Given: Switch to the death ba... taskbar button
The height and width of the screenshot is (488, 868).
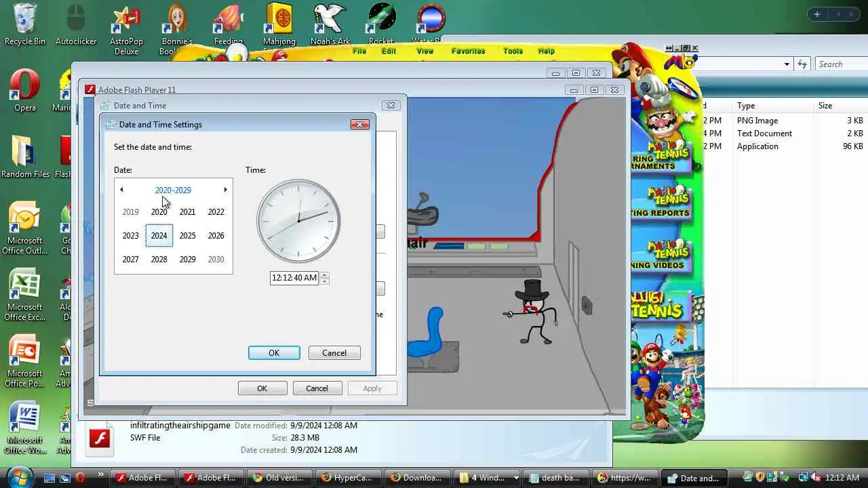Looking at the screenshot, I should (555, 478).
